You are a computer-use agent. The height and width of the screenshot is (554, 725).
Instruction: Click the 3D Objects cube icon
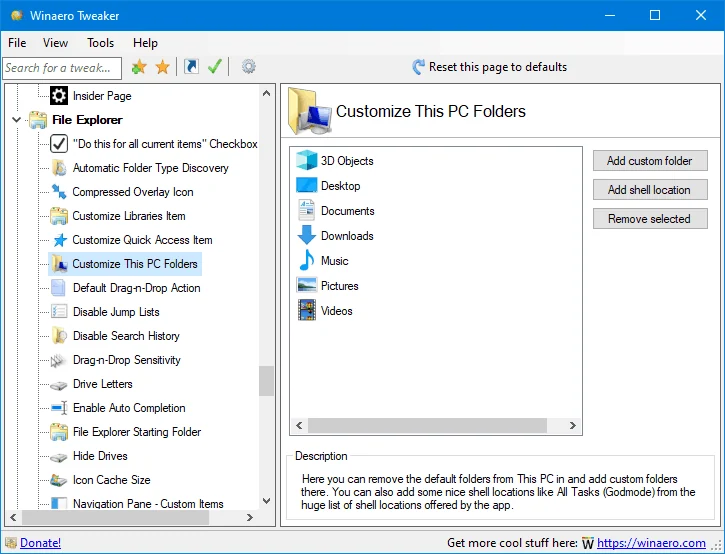click(307, 160)
